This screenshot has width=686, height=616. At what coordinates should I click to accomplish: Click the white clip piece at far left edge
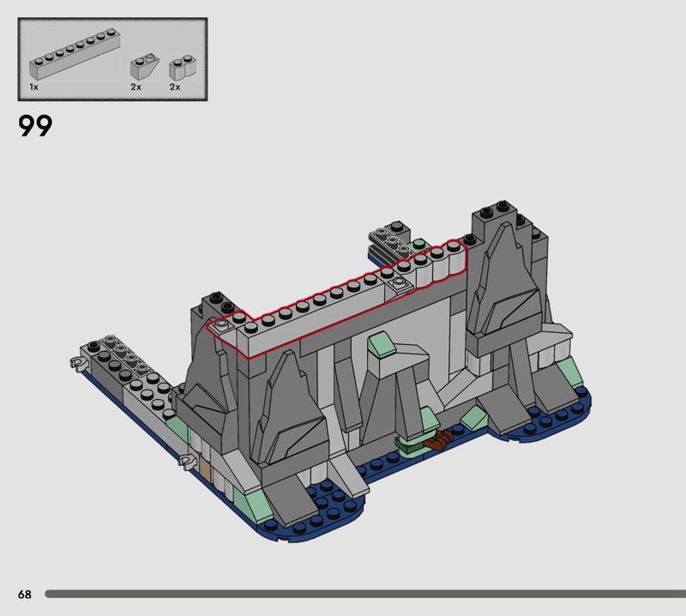point(78,364)
